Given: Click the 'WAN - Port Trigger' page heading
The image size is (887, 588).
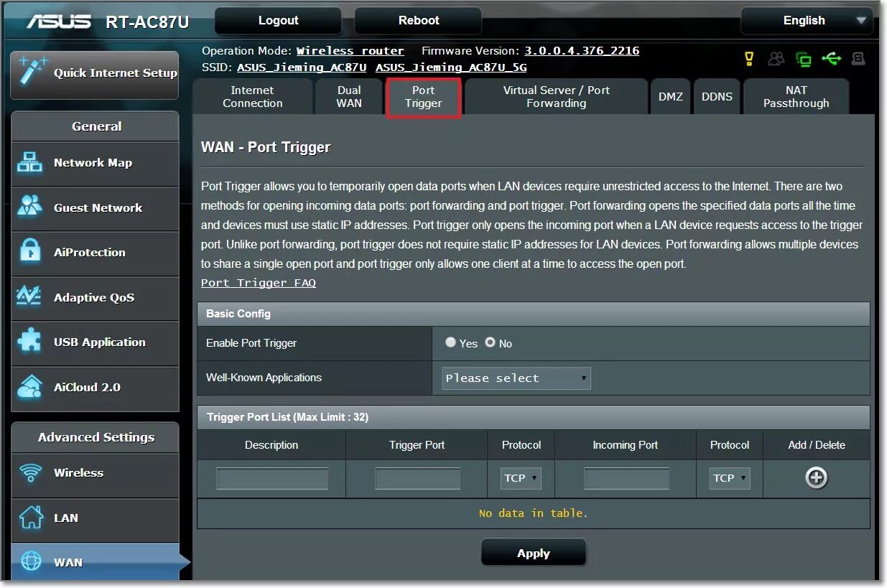Looking at the screenshot, I should tap(266, 147).
